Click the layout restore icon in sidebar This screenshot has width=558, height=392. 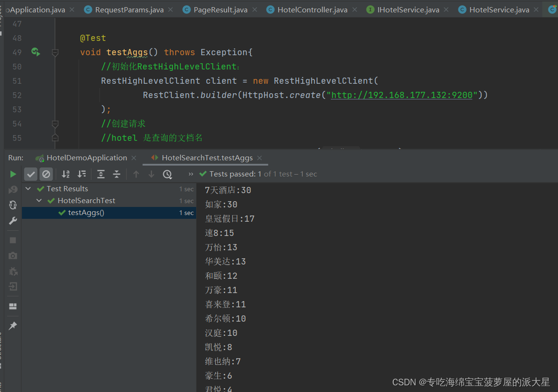(x=13, y=306)
